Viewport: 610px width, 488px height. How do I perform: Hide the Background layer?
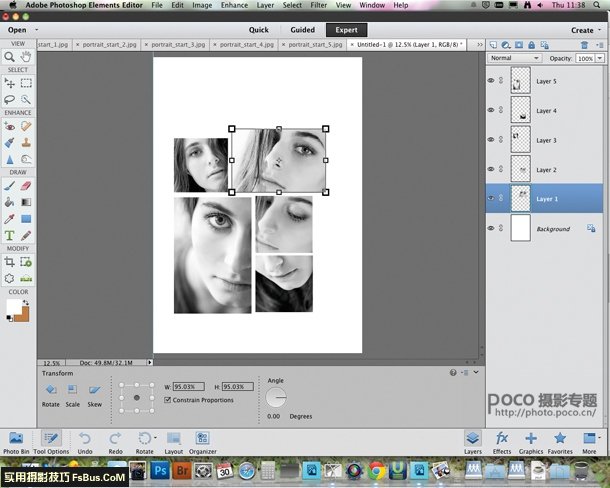pos(491,228)
